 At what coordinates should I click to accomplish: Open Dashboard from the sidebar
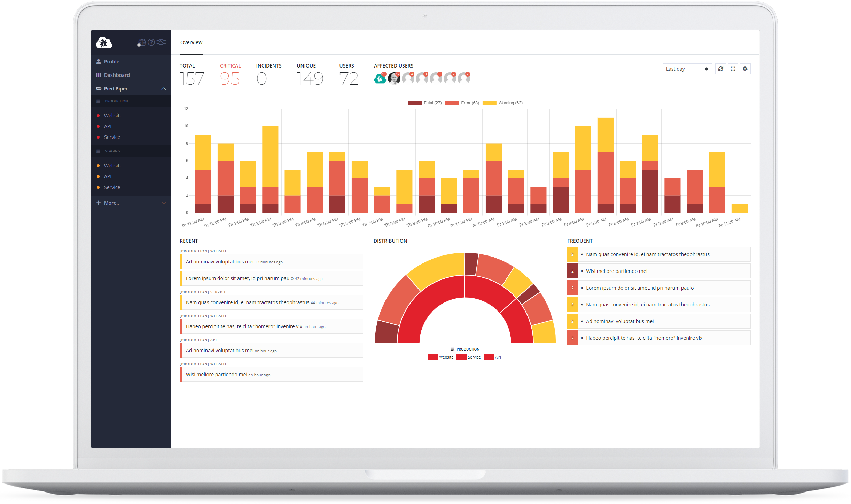117,75
